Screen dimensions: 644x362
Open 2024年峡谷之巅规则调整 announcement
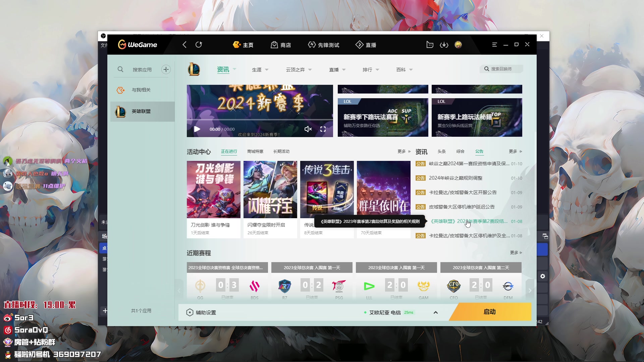(469, 178)
